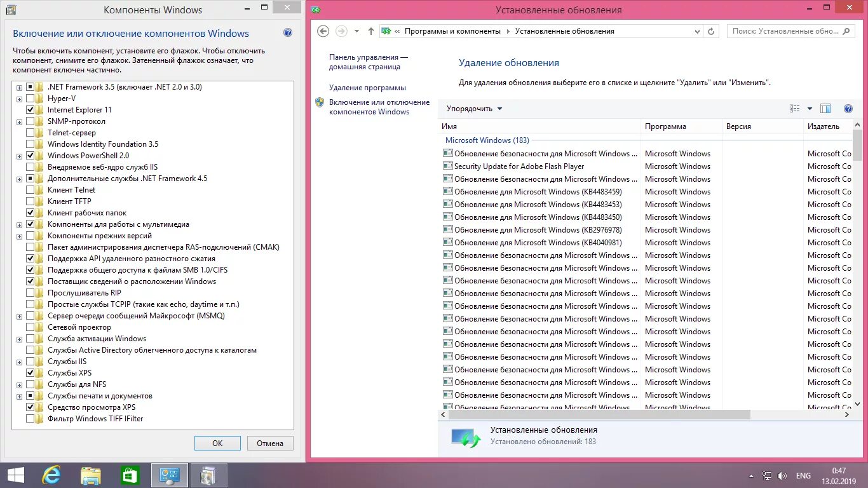Switch to Control Panel taskbar button
Screen dimensions: 868x488
point(170,475)
